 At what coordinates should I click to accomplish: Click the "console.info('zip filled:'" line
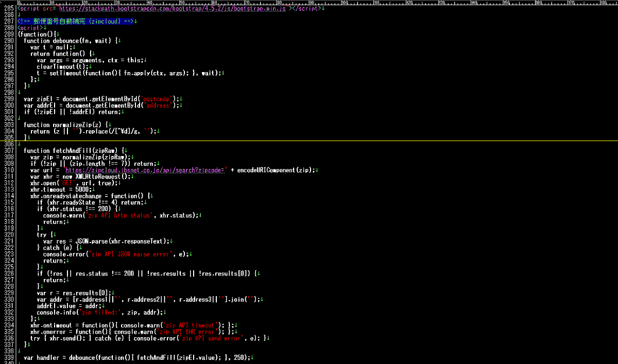click(x=100, y=313)
